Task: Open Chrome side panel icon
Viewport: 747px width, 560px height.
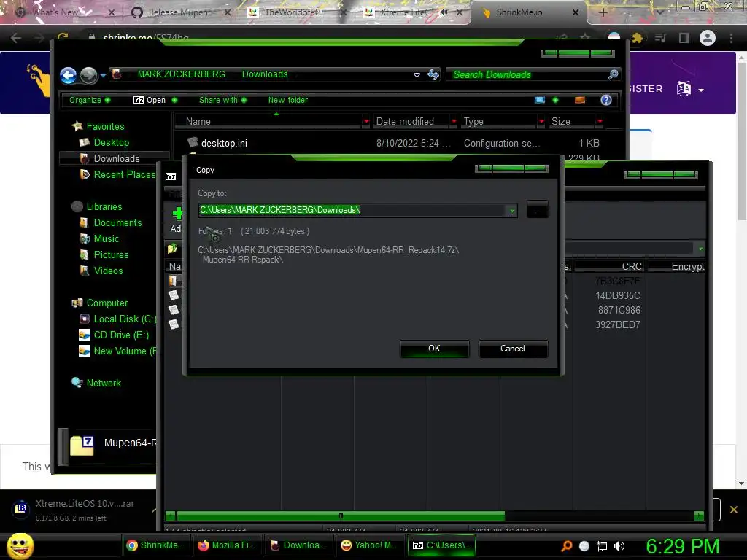Action: (684, 38)
